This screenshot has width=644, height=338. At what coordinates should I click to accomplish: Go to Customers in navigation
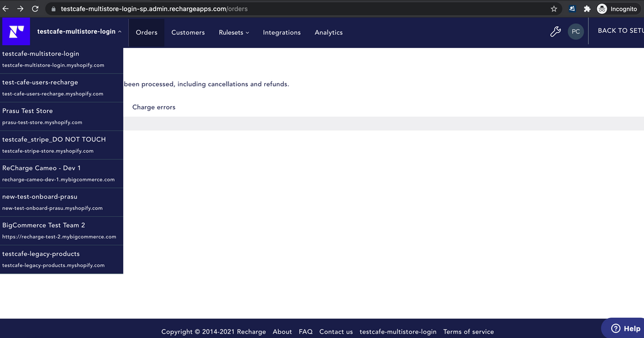[x=188, y=32]
